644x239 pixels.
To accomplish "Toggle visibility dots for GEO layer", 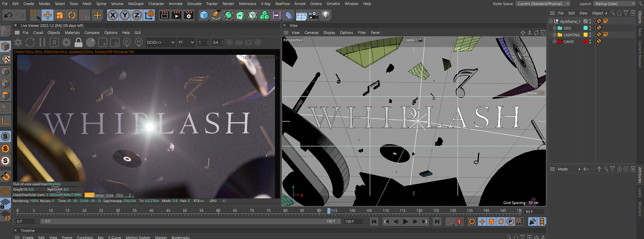I will 590,28.
